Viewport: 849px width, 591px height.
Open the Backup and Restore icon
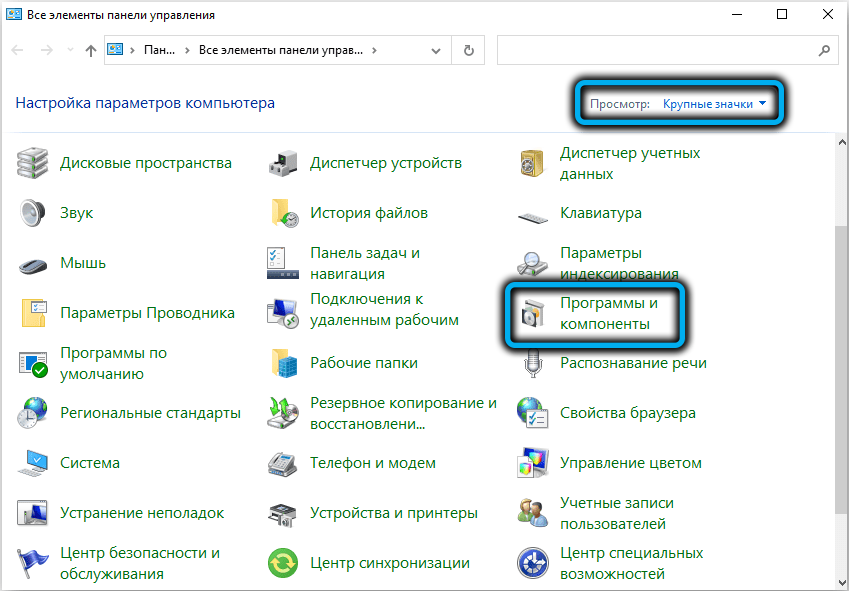(x=283, y=413)
